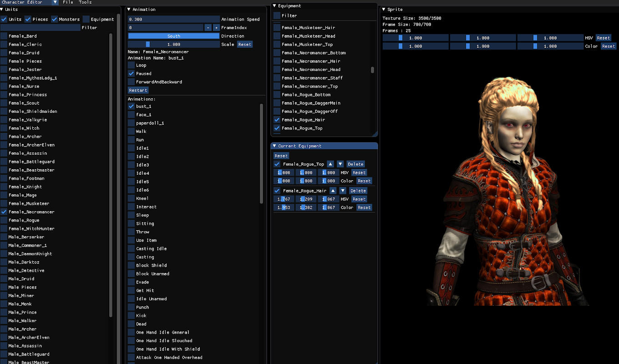
Task: Reset Female_Rogue_Hair HSV values
Action: click(x=359, y=199)
